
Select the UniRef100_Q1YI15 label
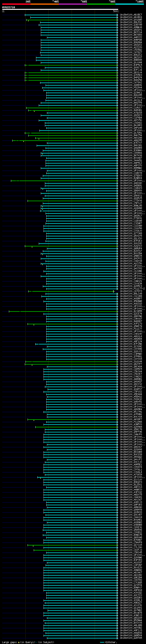(x=131, y=545)
